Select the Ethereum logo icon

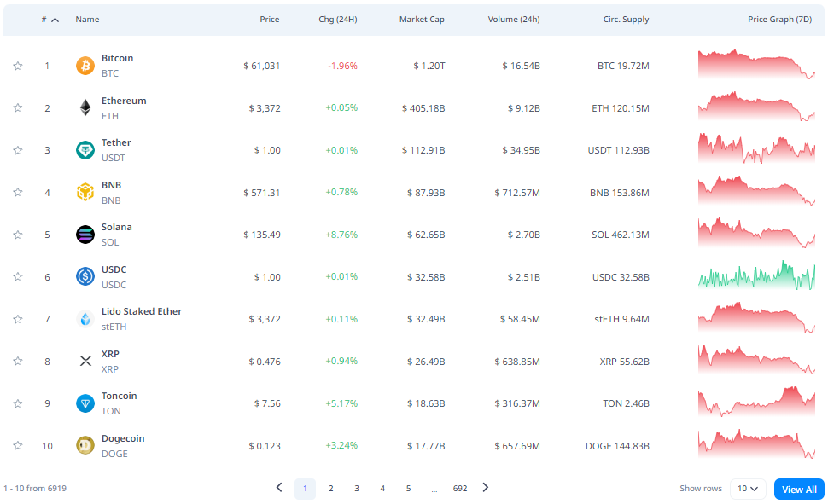click(x=84, y=107)
